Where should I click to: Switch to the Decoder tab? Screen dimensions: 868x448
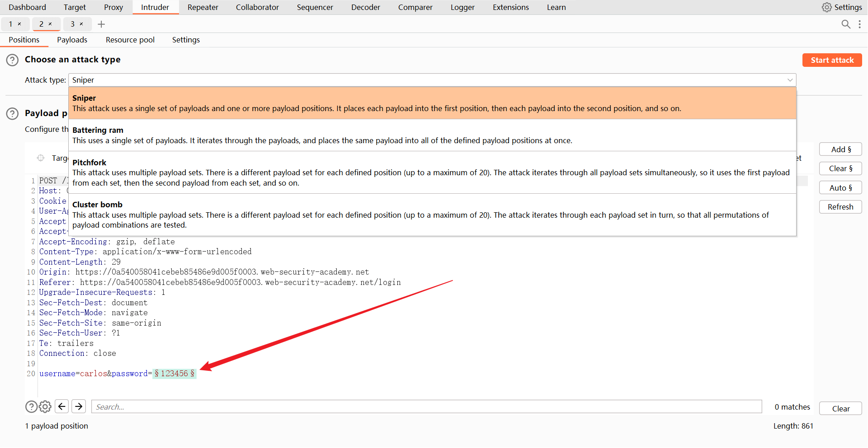coord(366,7)
